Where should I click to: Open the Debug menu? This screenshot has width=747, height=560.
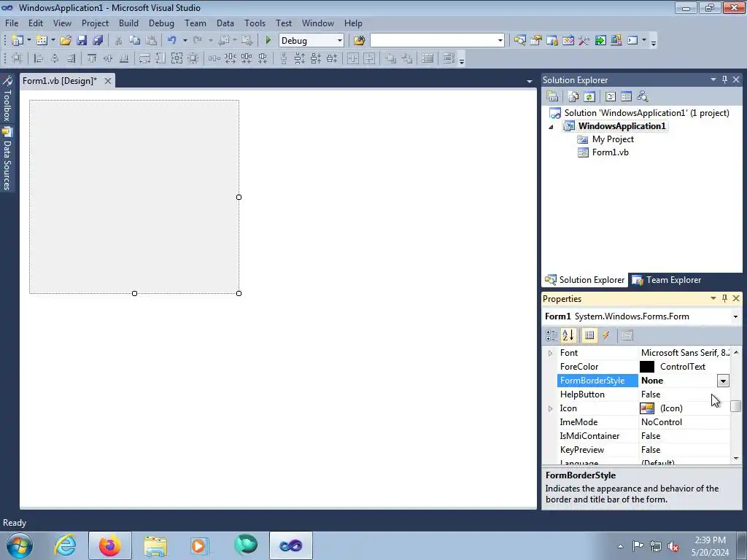point(161,23)
